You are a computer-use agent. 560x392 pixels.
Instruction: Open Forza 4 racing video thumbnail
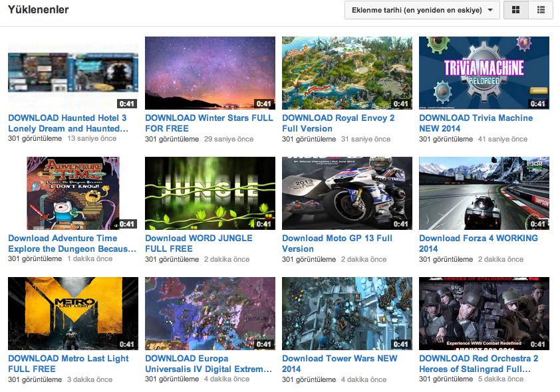point(484,193)
